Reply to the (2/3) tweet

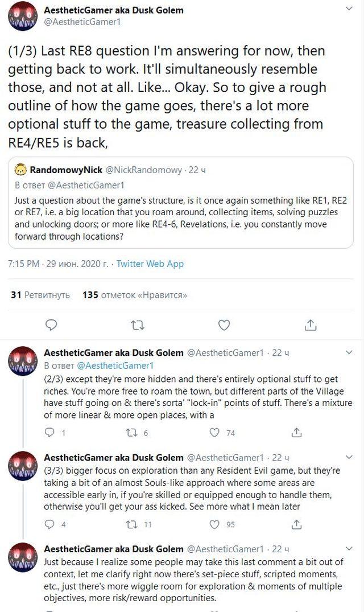pos(51,433)
